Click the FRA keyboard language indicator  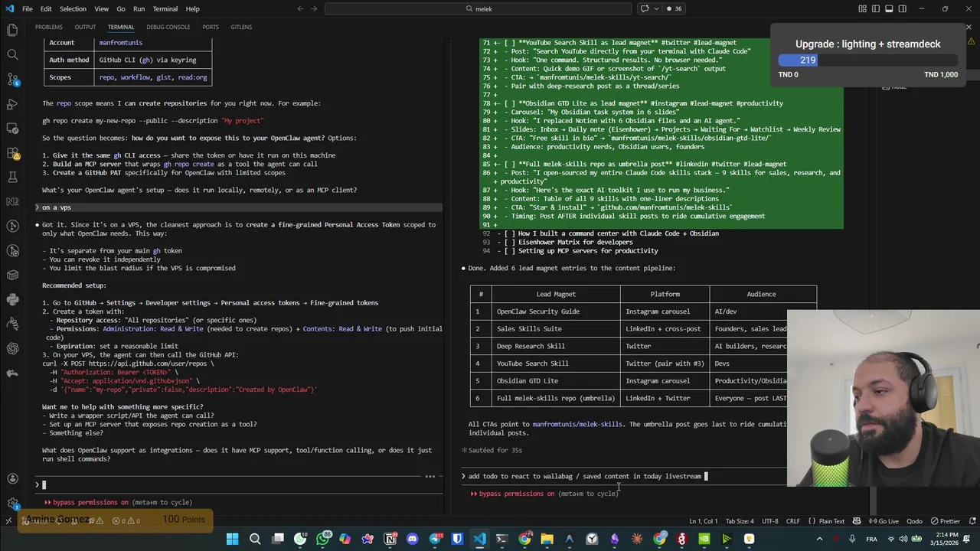pyautogui.click(x=871, y=539)
